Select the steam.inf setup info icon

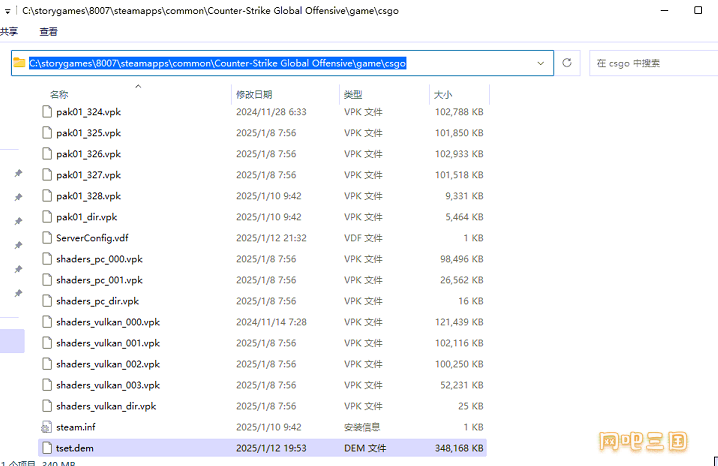47,428
